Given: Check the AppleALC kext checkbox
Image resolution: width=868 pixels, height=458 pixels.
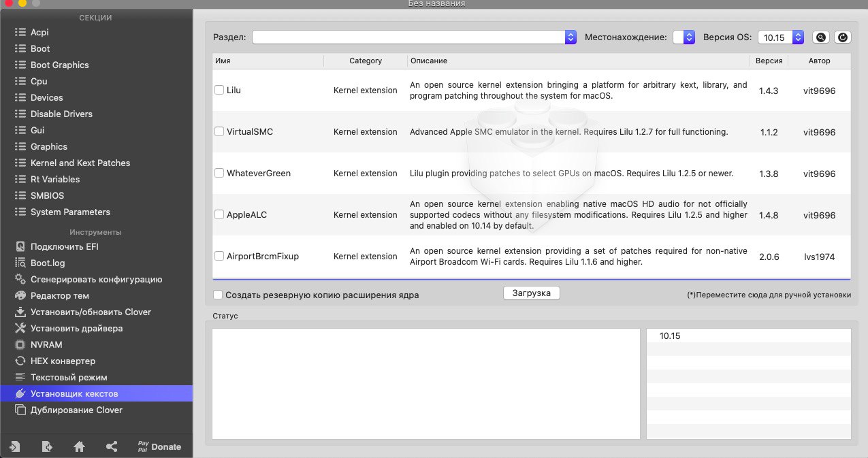Looking at the screenshot, I should click(x=219, y=214).
